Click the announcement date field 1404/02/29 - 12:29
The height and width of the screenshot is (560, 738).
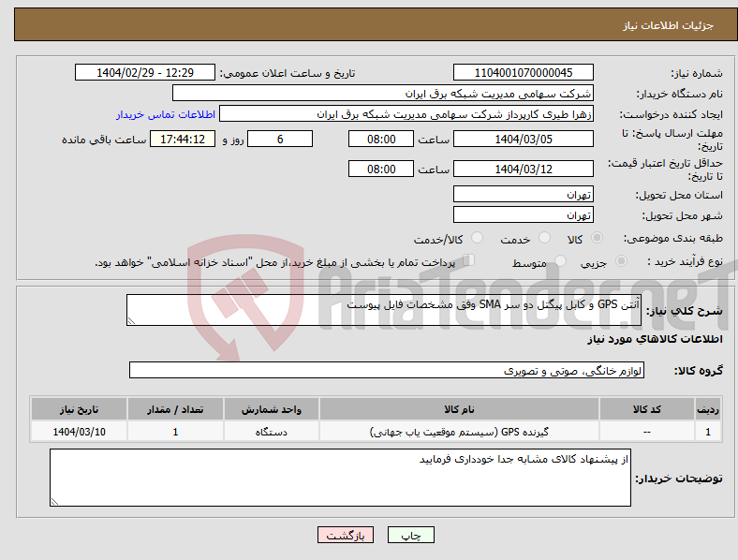coord(145,72)
